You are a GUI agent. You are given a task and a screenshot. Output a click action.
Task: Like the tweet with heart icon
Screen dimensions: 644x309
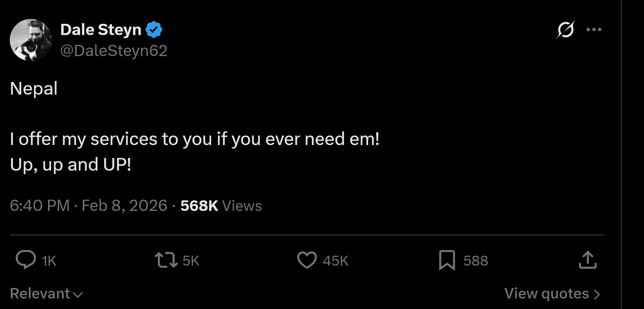(307, 260)
